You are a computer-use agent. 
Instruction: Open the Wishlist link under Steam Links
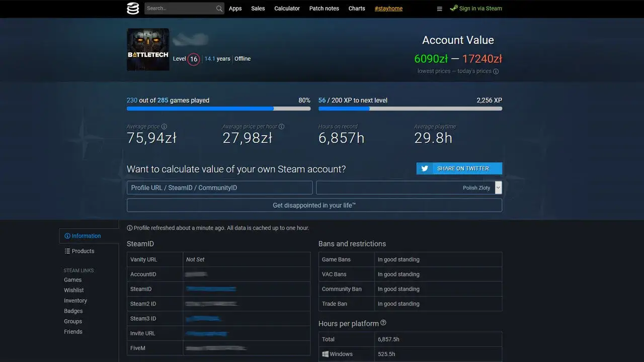[73, 290]
